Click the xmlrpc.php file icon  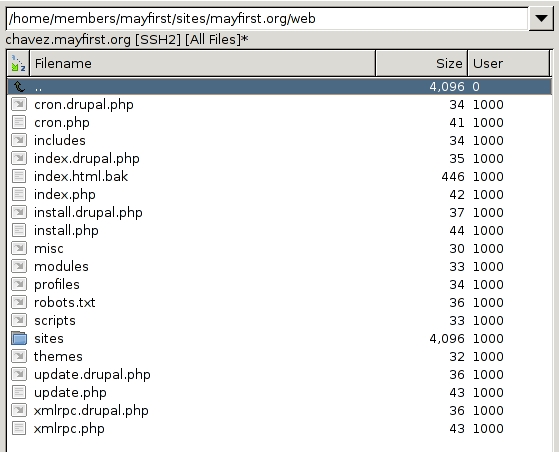pos(19,428)
